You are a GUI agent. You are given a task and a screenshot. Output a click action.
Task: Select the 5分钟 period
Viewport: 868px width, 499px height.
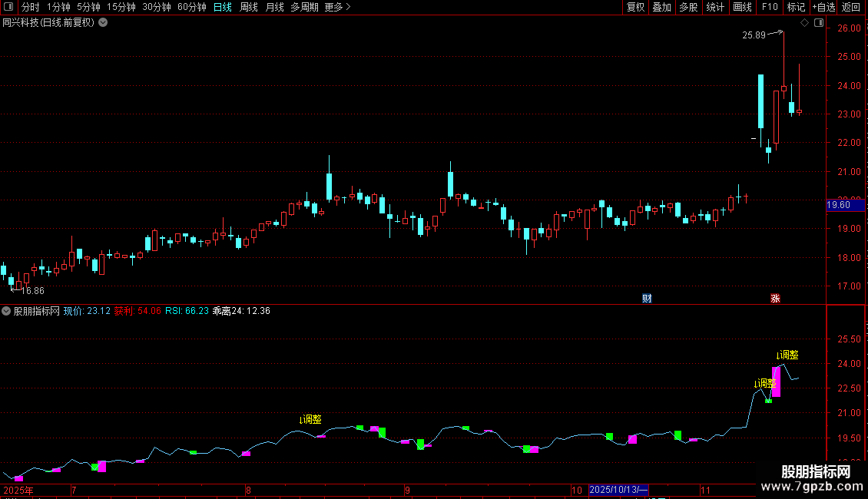88,7
